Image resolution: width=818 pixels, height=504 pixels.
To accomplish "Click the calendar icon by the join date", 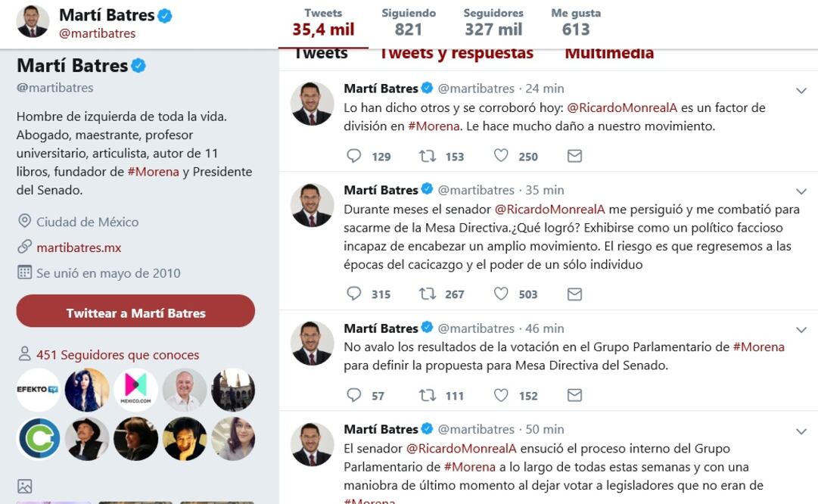I will 24,272.
